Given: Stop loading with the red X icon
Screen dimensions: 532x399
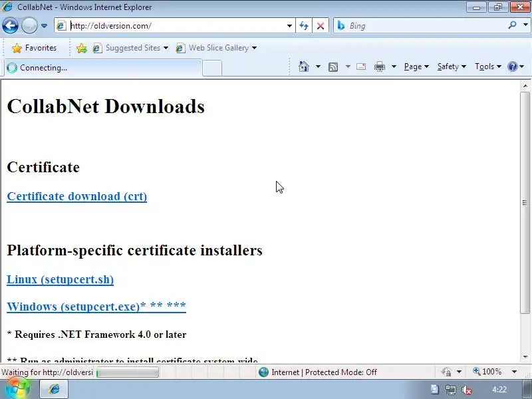Looking at the screenshot, I should click(321, 26).
